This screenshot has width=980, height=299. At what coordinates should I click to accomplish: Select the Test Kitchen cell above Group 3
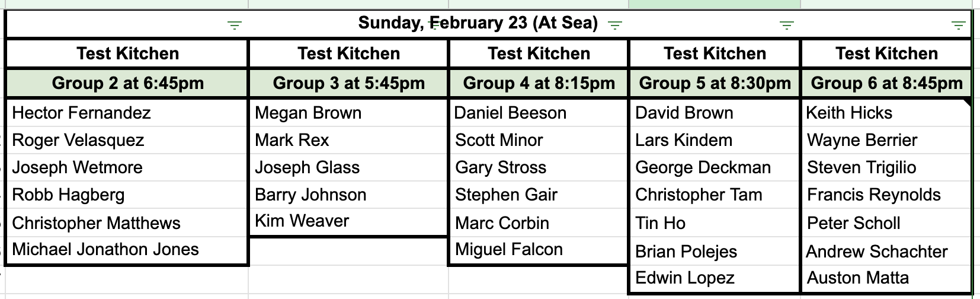(348, 54)
